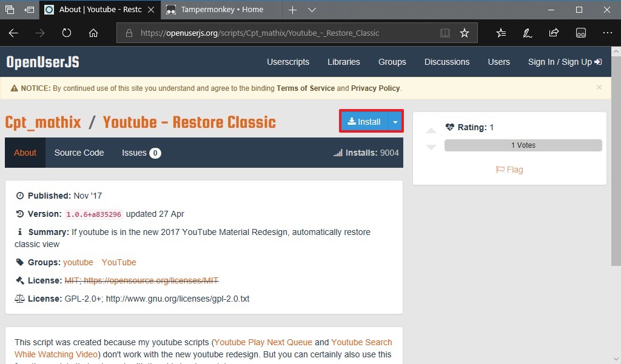Close the About | Youtube tab
621x364 pixels.
151,10
